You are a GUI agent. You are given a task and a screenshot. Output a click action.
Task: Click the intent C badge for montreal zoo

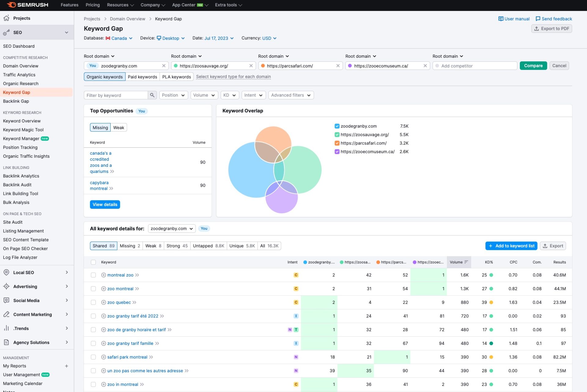[296, 275]
